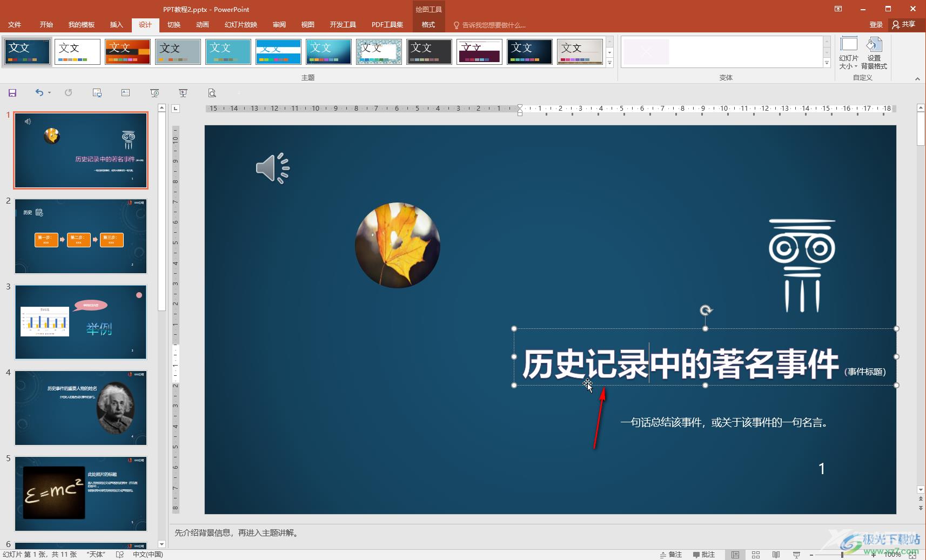Open the Undo history dropdown arrow
926x560 pixels.
[49, 93]
